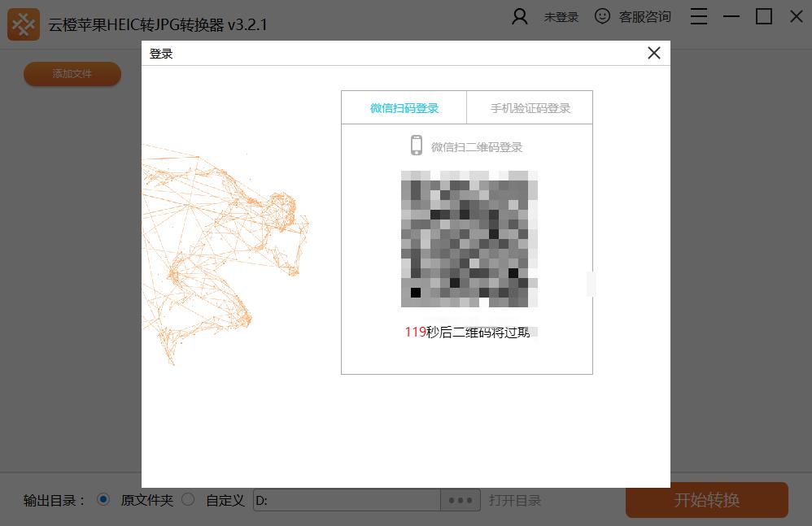Click 客服咨询 customer support link
Screen dimensions: 812x526
[x=644, y=17]
